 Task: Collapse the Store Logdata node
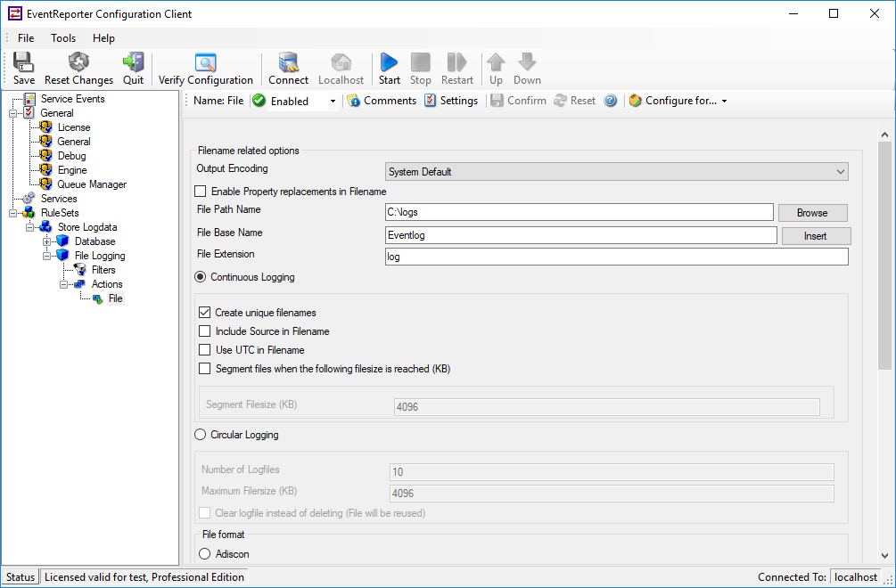(x=29, y=227)
